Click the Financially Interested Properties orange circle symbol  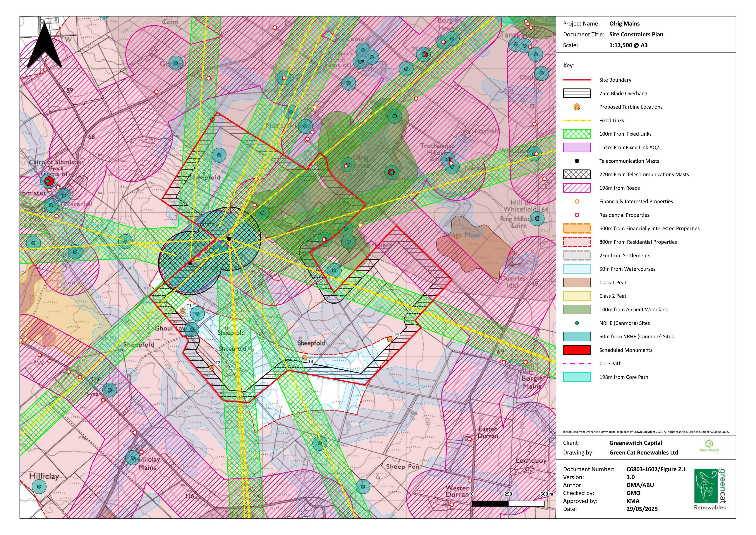577,201
